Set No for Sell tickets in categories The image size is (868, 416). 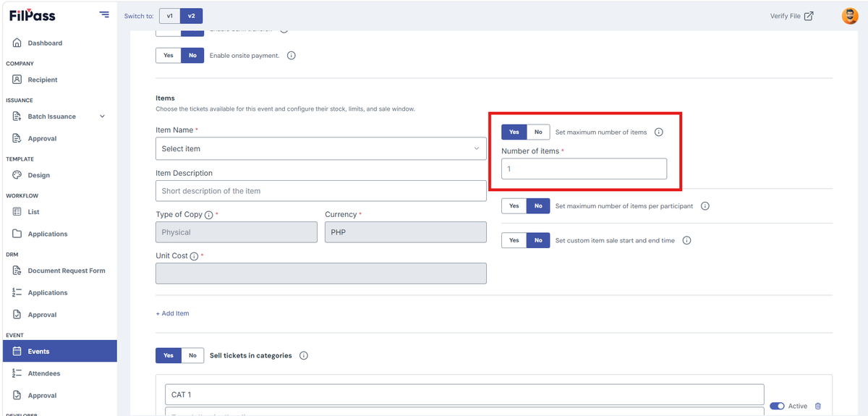(x=192, y=355)
